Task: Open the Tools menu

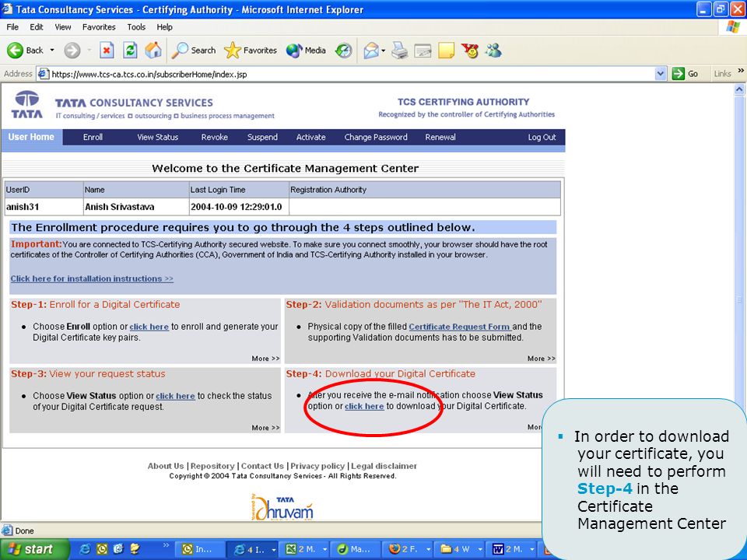Action: (x=135, y=27)
